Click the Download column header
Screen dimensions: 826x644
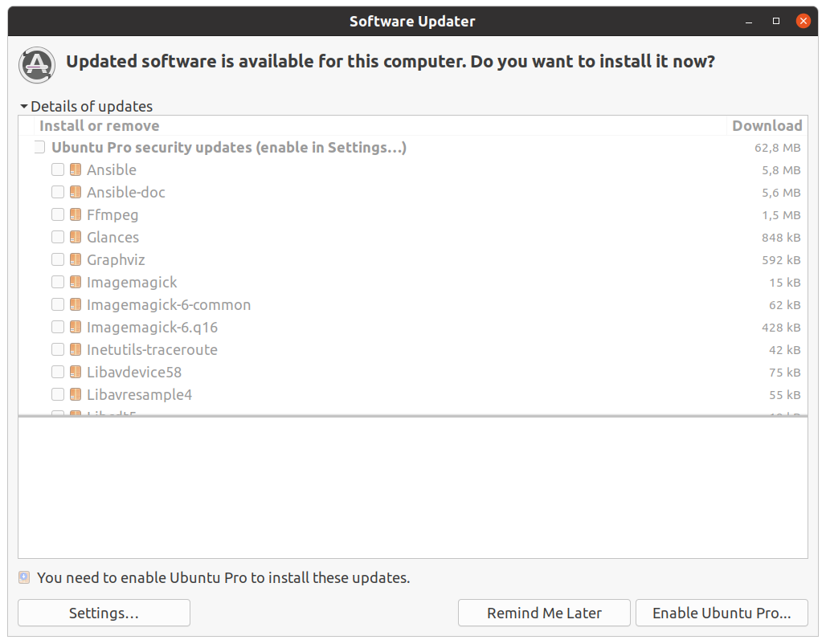coord(767,126)
